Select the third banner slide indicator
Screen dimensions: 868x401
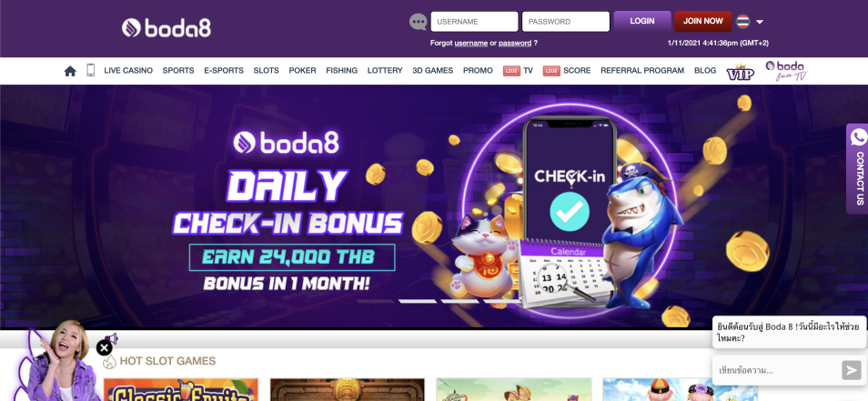[460, 302]
